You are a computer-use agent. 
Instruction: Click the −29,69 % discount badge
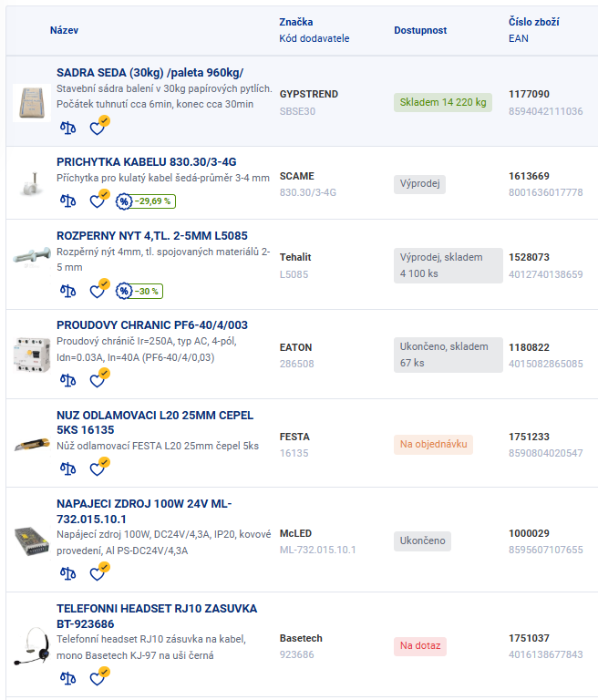click(146, 201)
